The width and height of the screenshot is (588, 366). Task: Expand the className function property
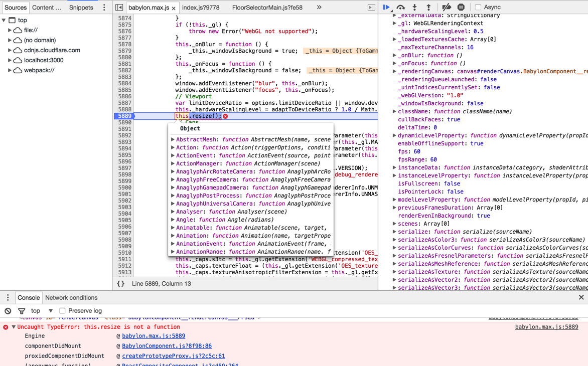point(394,111)
